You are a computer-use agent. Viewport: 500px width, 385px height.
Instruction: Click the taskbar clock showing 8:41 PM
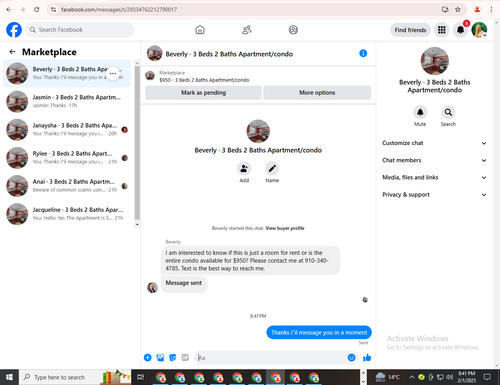coord(466,377)
